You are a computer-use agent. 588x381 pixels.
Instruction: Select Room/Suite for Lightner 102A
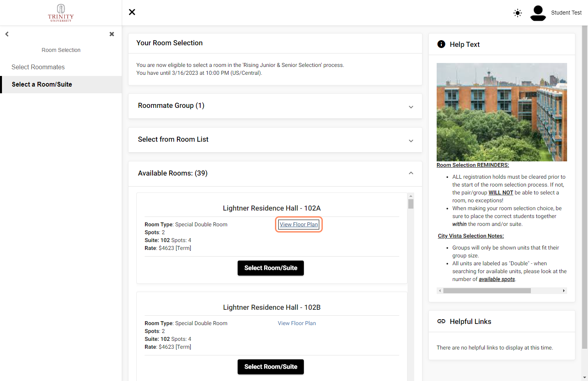click(x=271, y=268)
